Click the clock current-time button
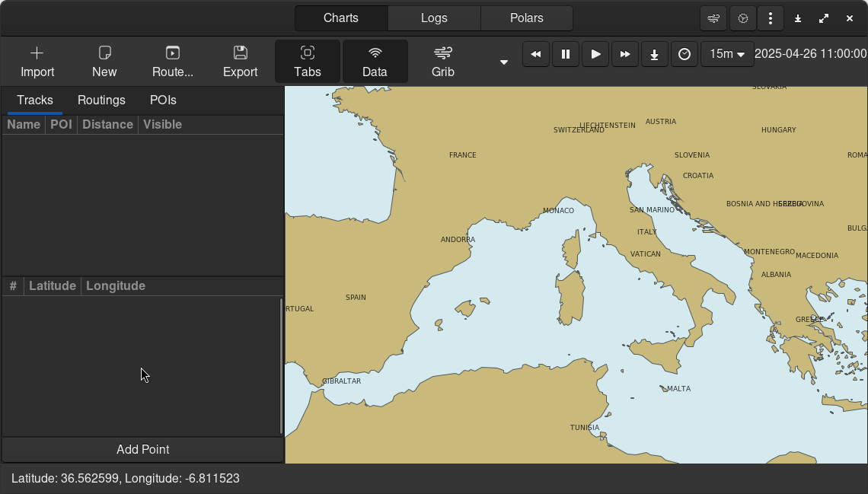Screen dimensions: 868x494 point(684,54)
